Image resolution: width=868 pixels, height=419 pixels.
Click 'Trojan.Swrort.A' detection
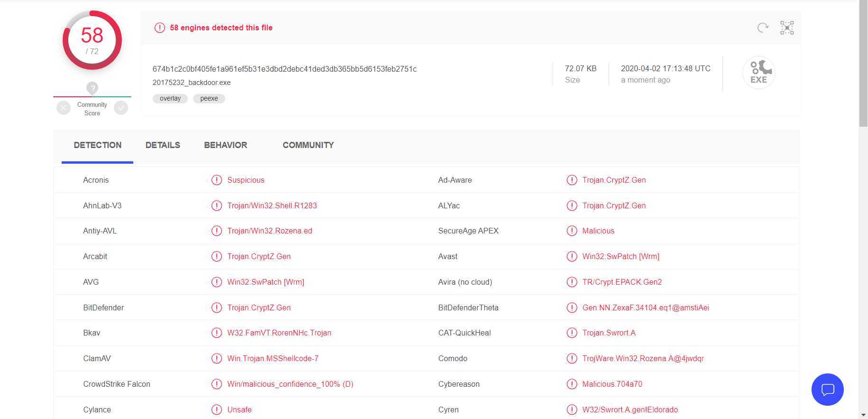coord(609,333)
